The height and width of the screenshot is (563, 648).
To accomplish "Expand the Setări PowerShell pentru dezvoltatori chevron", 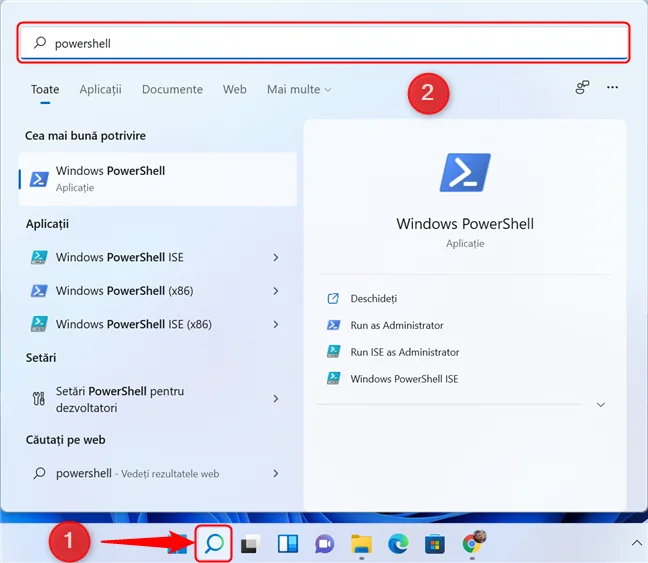I will tap(276, 398).
